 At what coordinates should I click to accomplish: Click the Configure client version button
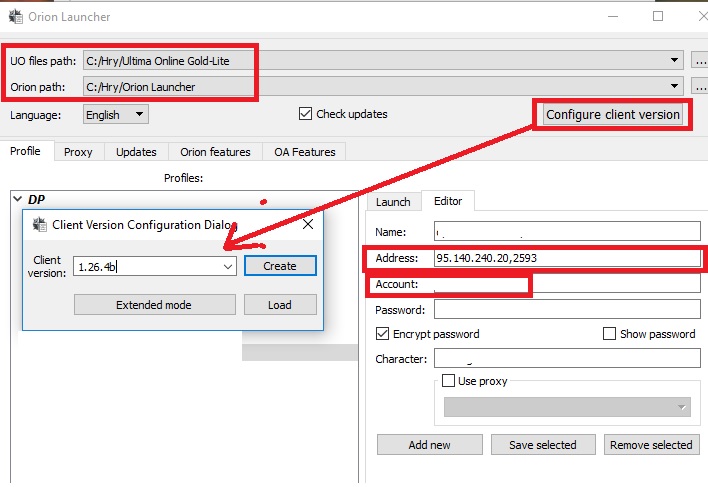(612, 115)
